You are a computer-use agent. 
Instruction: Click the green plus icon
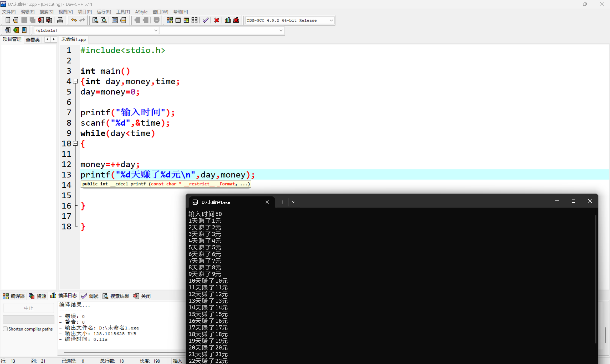coord(16,30)
